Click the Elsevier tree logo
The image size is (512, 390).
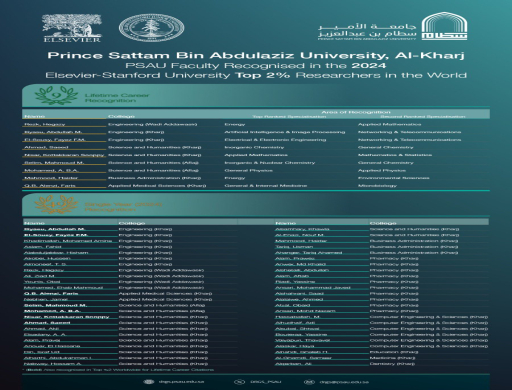point(72,28)
